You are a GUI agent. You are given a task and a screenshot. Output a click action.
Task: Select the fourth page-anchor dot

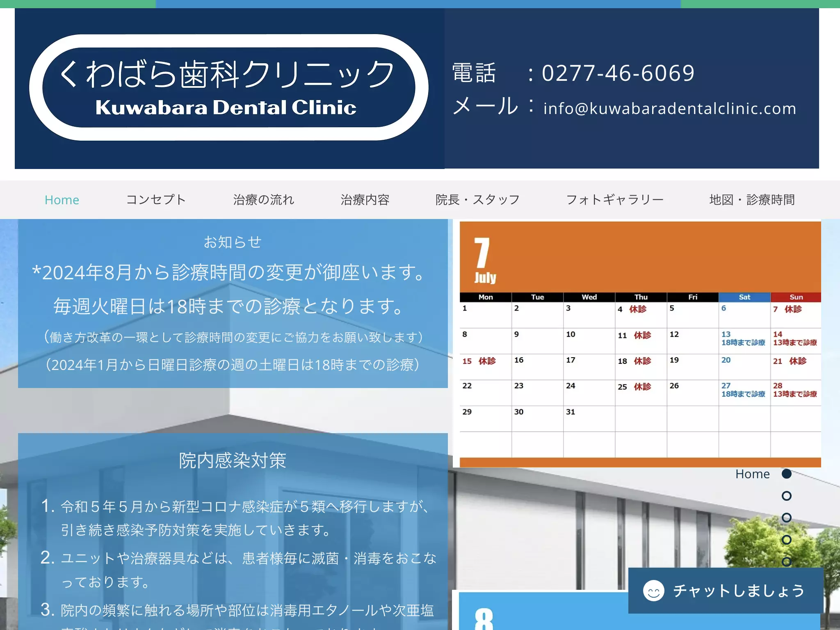pyautogui.click(x=786, y=539)
